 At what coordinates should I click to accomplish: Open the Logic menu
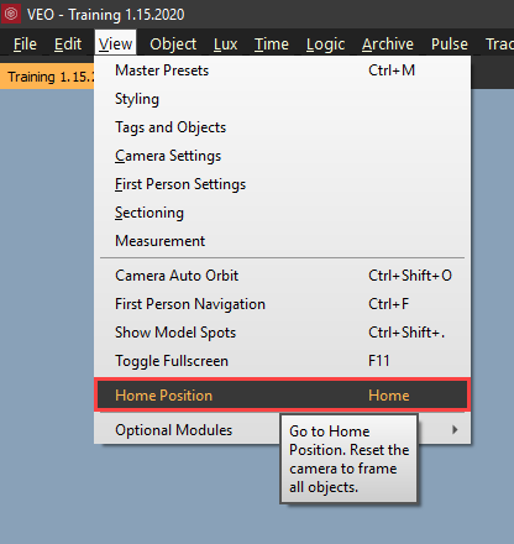(x=325, y=44)
